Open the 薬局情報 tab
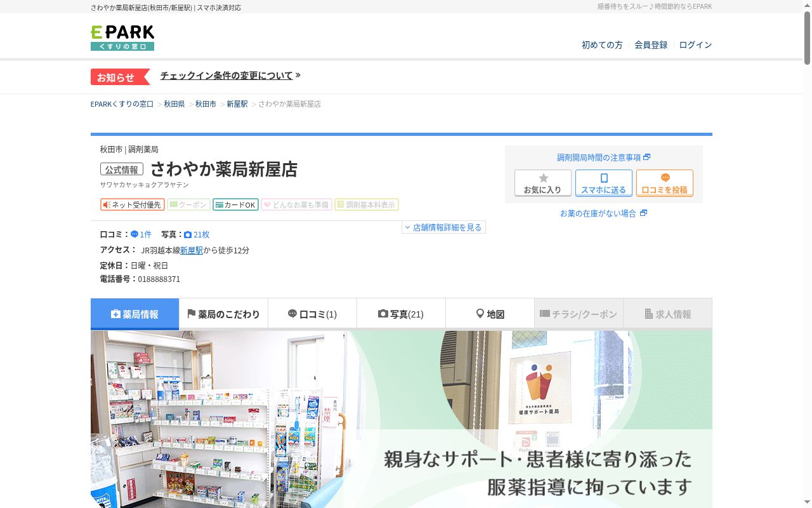 pos(134,314)
